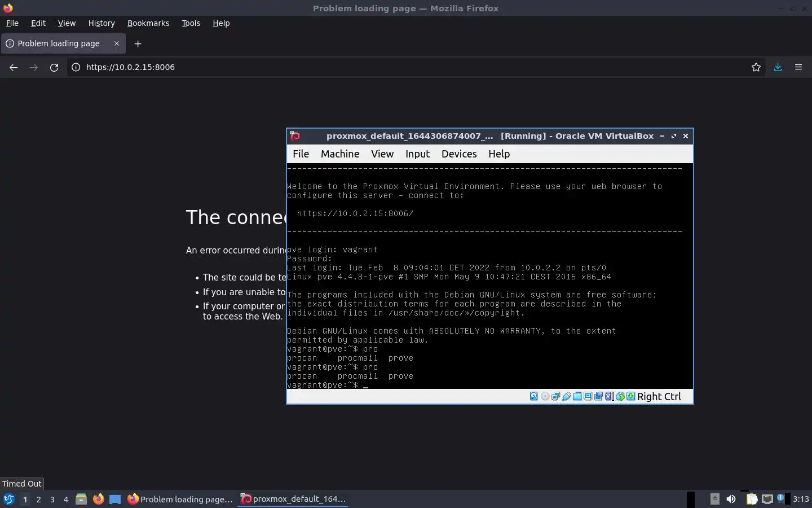
Task: Click the Right Ctrl host key label
Action: pyautogui.click(x=659, y=396)
